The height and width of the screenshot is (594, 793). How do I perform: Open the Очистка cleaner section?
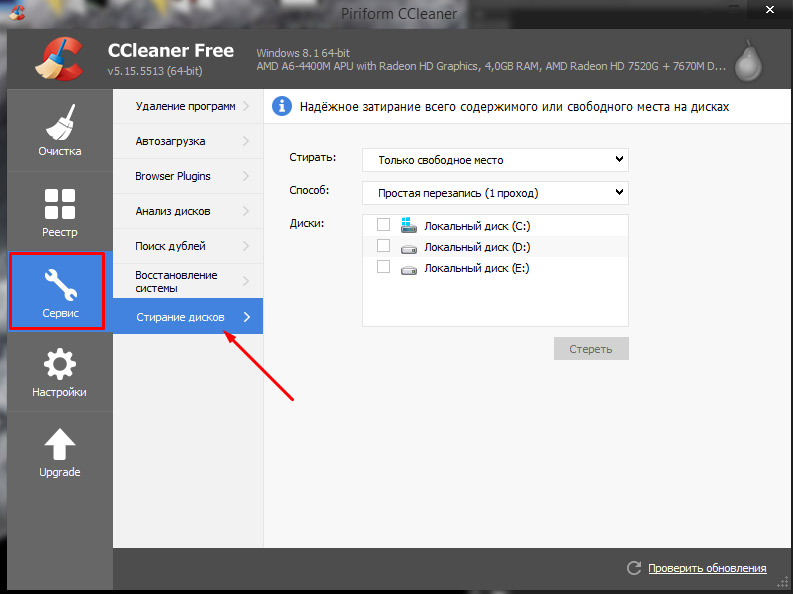[60, 131]
